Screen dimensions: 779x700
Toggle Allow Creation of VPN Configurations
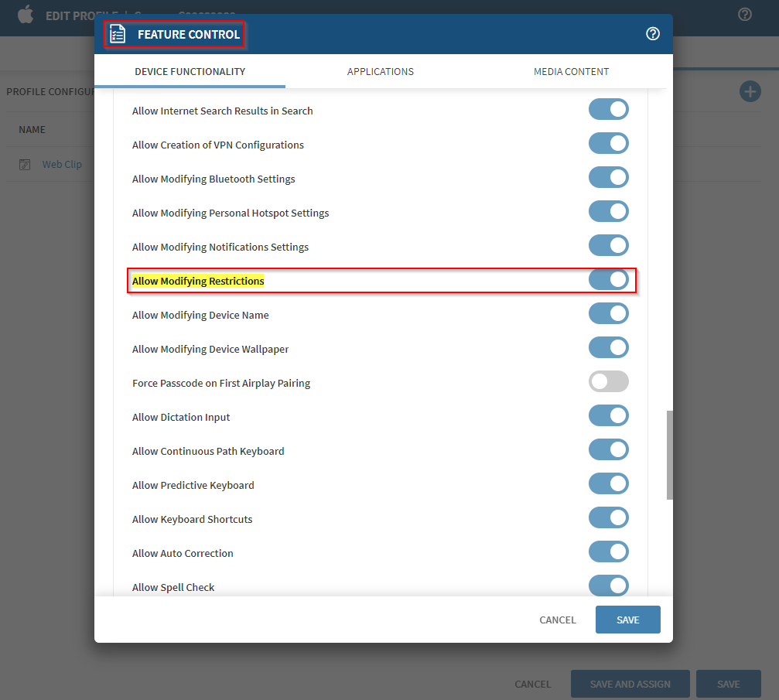pyautogui.click(x=608, y=144)
